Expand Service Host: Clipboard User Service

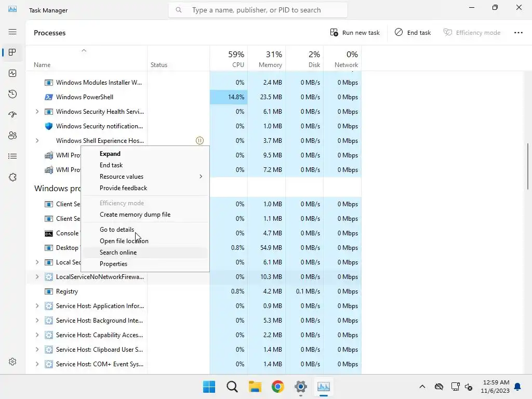[x=37, y=350]
